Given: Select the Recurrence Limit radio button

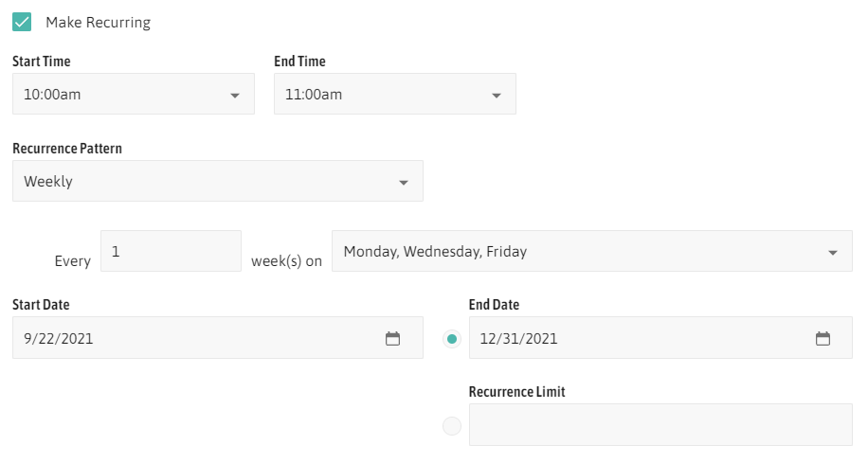Looking at the screenshot, I should pos(452,426).
